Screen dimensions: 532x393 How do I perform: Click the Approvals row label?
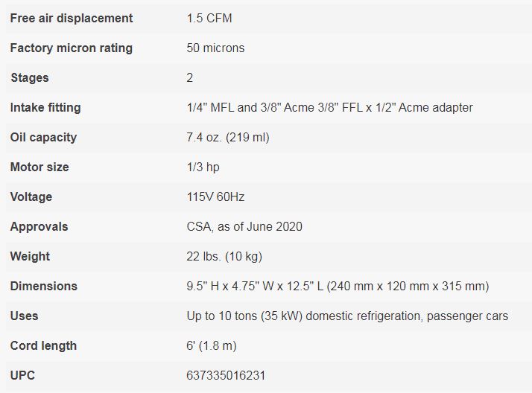click(x=39, y=226)
